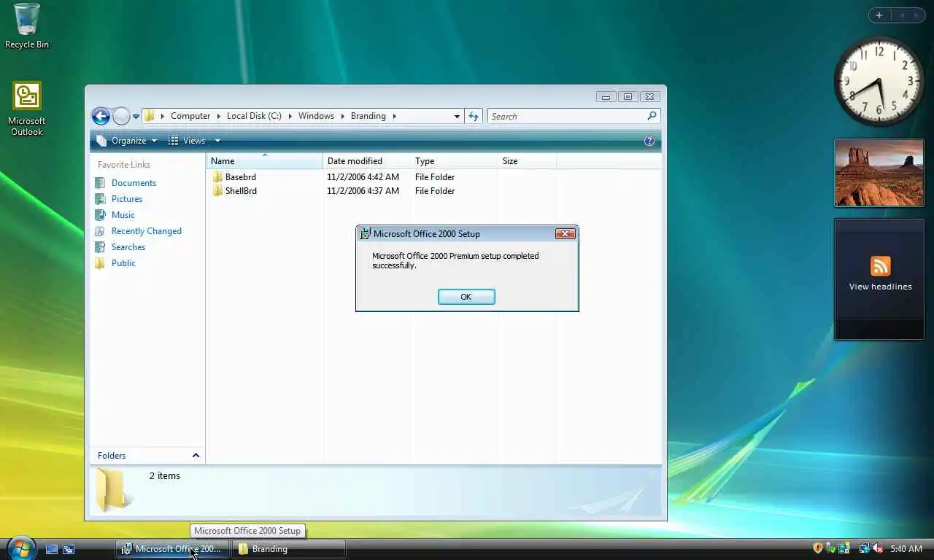Click Local Disk (C:) breadcrumb segment
The height and width of the screenshot is (560, 934).
pyautogui.click(x=254, y=116)
